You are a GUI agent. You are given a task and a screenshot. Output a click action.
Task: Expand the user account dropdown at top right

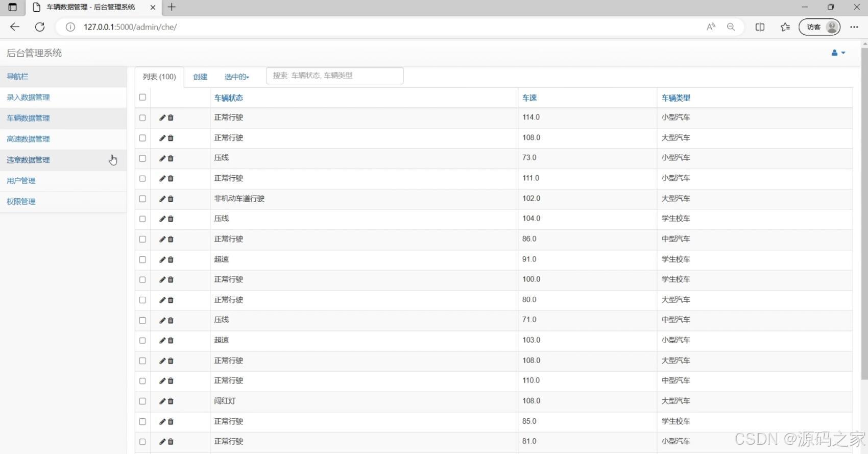click(x=838, y=53)
